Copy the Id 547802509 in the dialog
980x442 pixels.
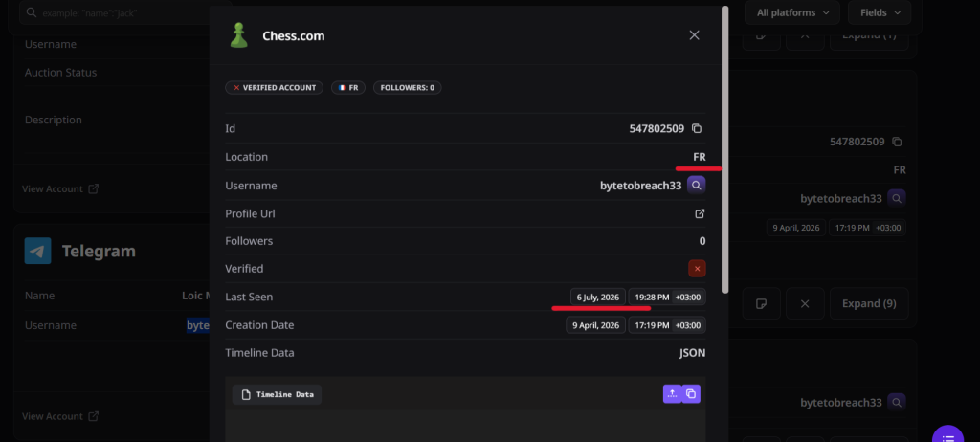pyautogui.click(x=697, y=129)
